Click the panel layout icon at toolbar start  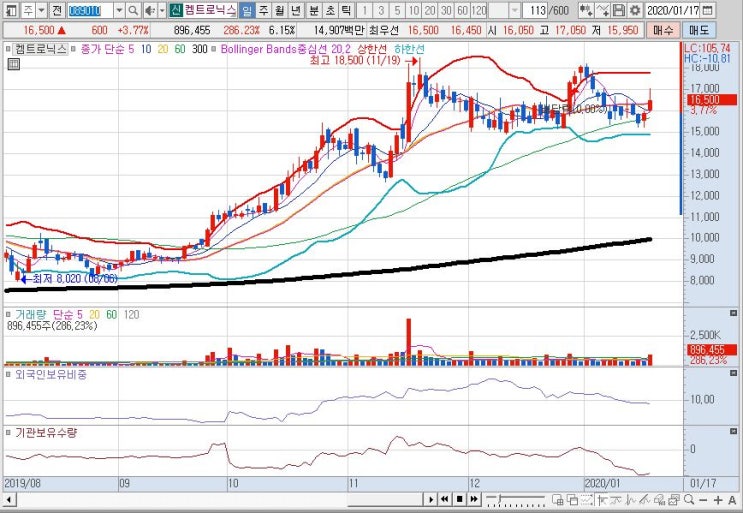12,10
